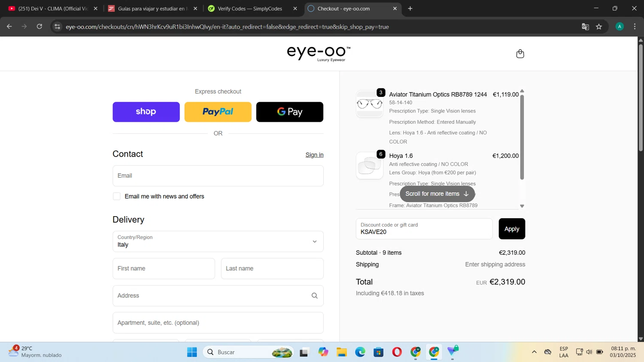Pay with the Shop express button
This screenshot has height=362, width=644.
pos(146,112)
